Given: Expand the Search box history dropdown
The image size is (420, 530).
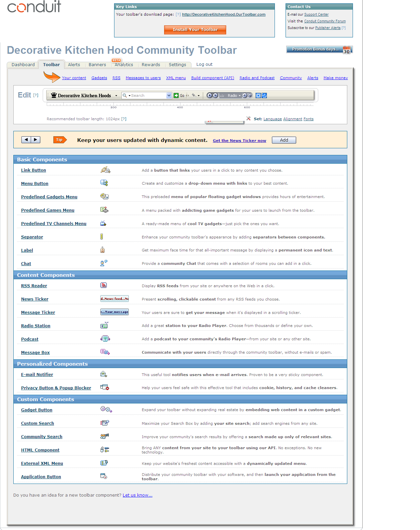Looking at the screenshot, I should [169, 96].
